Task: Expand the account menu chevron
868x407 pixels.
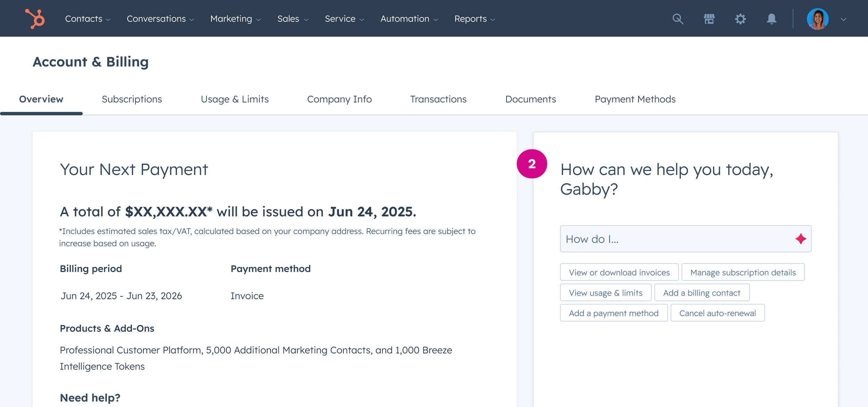Action: tap(844, 19)
